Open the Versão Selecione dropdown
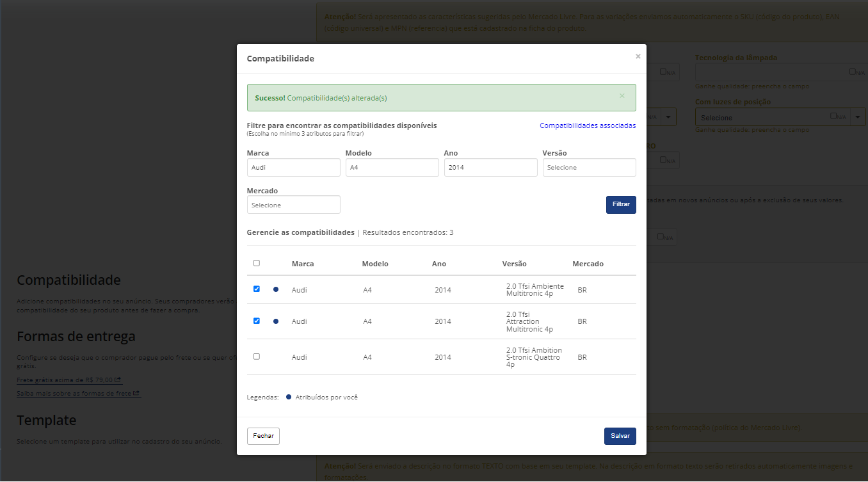Viewport: 868px width, 482px height. 589,167
